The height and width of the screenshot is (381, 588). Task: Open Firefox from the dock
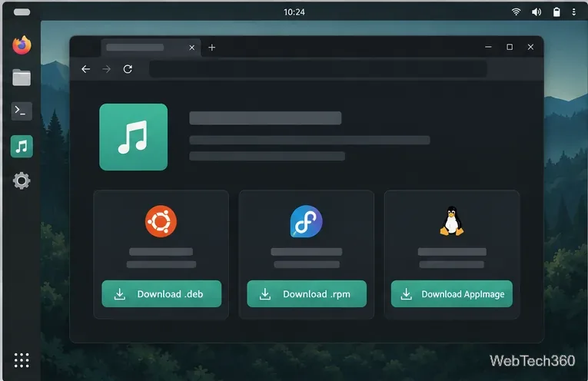point(22,45)
